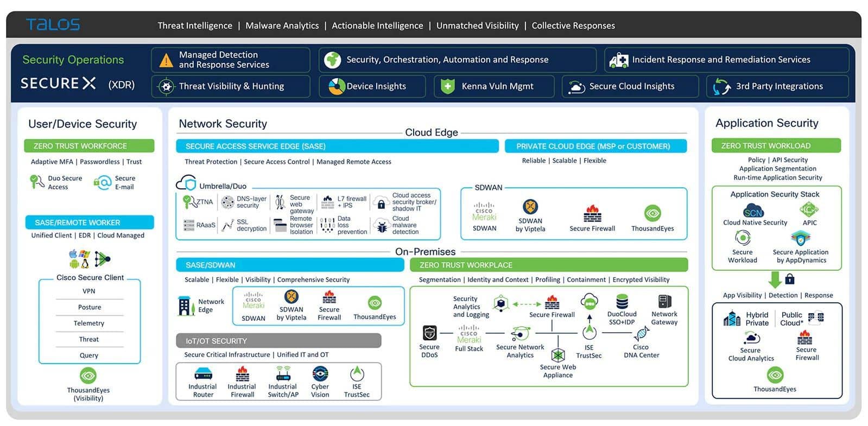Click the Cisco DNA Center icon
Screen dimensions: 868x426
(x=641, y=333)
